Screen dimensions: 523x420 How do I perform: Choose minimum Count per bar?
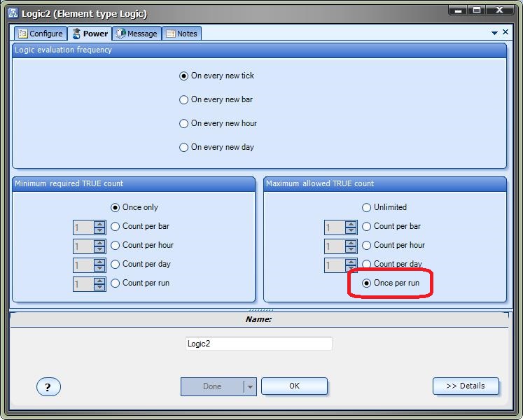[140, 226]
